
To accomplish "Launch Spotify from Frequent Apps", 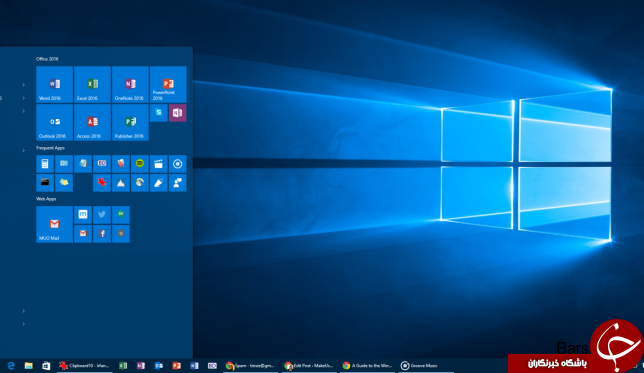I will click(140, 164).
